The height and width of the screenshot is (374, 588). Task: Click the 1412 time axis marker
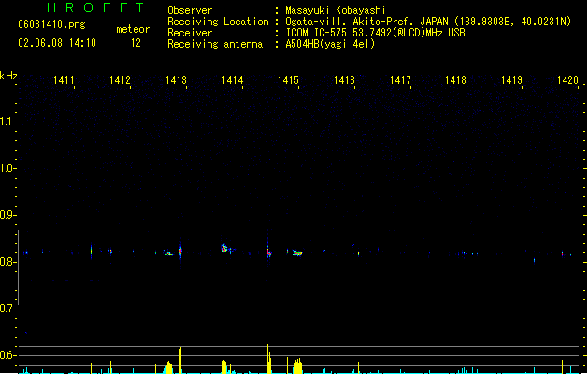coord(120,80)
